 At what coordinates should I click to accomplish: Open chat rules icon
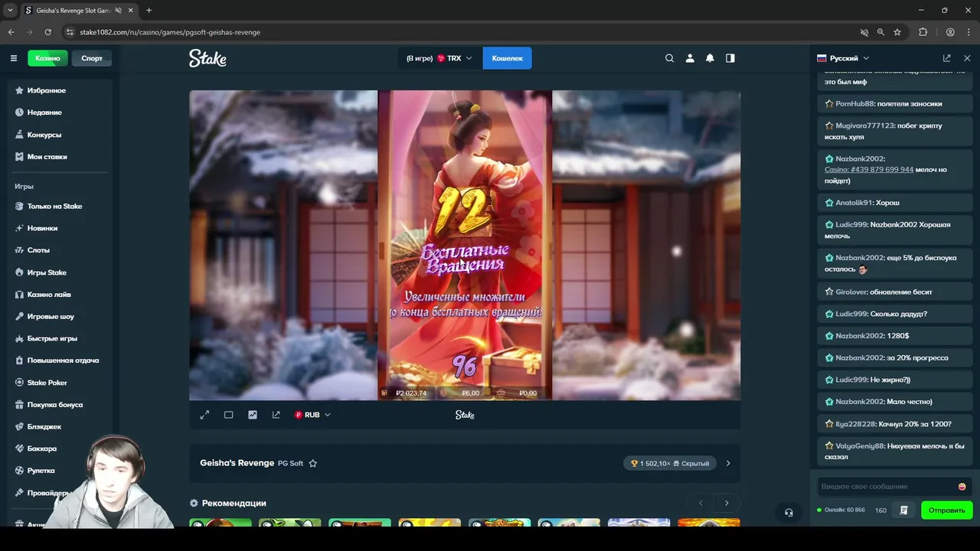[904, 510]
